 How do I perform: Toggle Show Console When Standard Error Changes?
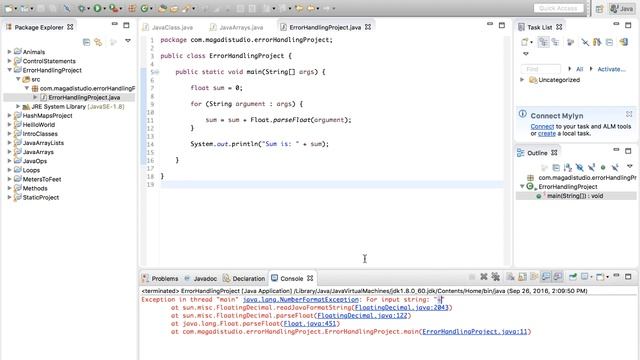(x=558, y=277)
